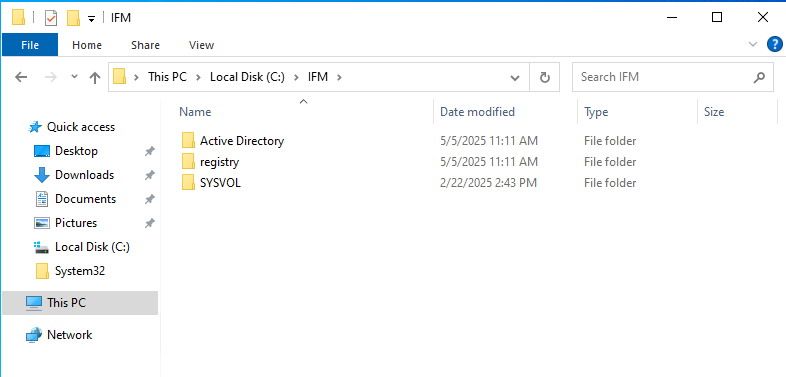Image resolution: width=786 pixels, height=377 pixels.
Task: Expand the chevron after Local Disk (C:) breadcrumb
Action: tap(296, 77)
